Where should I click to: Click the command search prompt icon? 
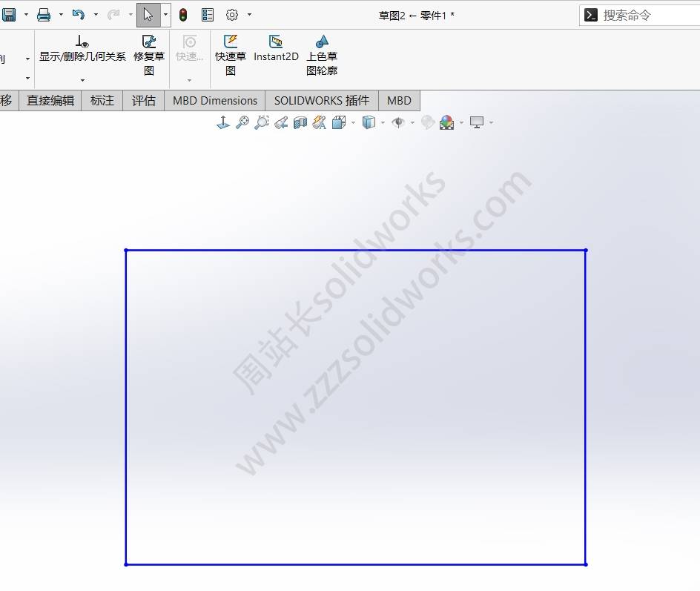click(590, 15)
